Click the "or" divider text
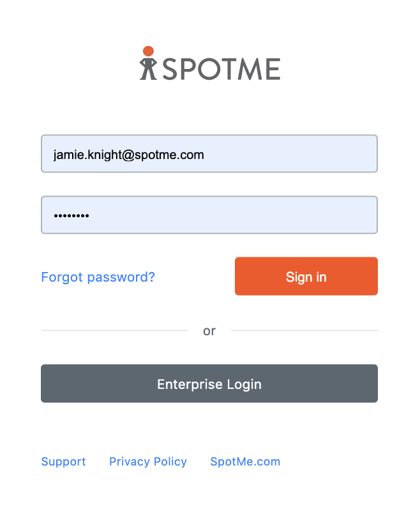420x516 pixels. [209, 331]
